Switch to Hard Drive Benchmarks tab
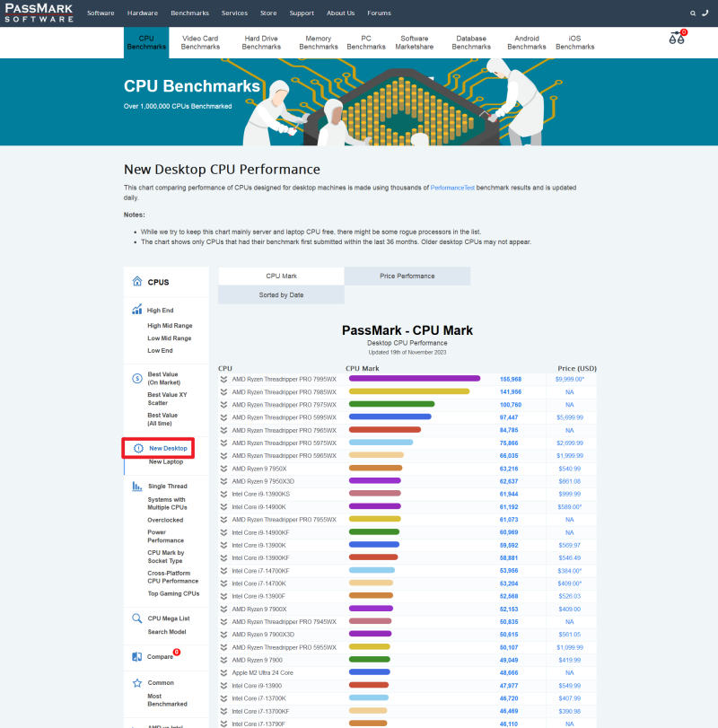The width and height of the screenshot is (718, 728). (261, 43)
